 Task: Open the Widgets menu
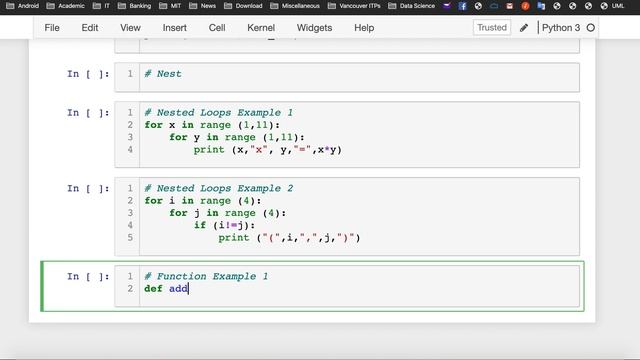(314, 28)
